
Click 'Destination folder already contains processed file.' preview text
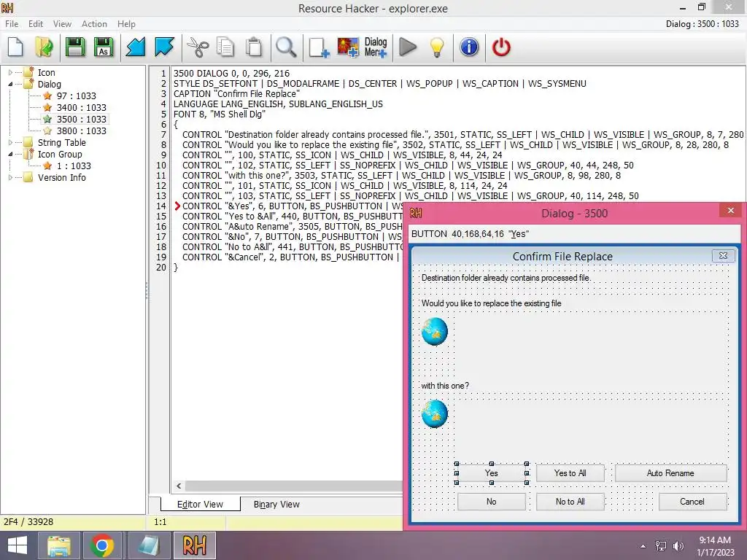(506, 278)
